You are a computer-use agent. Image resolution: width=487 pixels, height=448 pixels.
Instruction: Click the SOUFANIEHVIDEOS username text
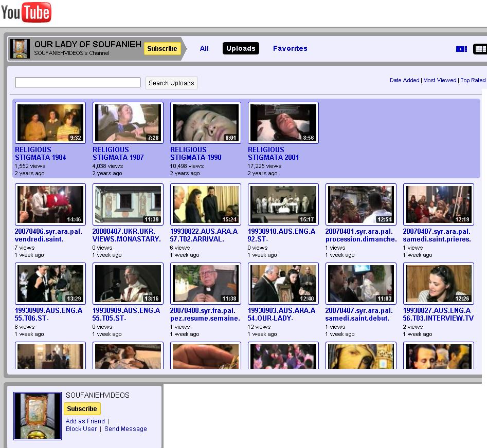98,395
